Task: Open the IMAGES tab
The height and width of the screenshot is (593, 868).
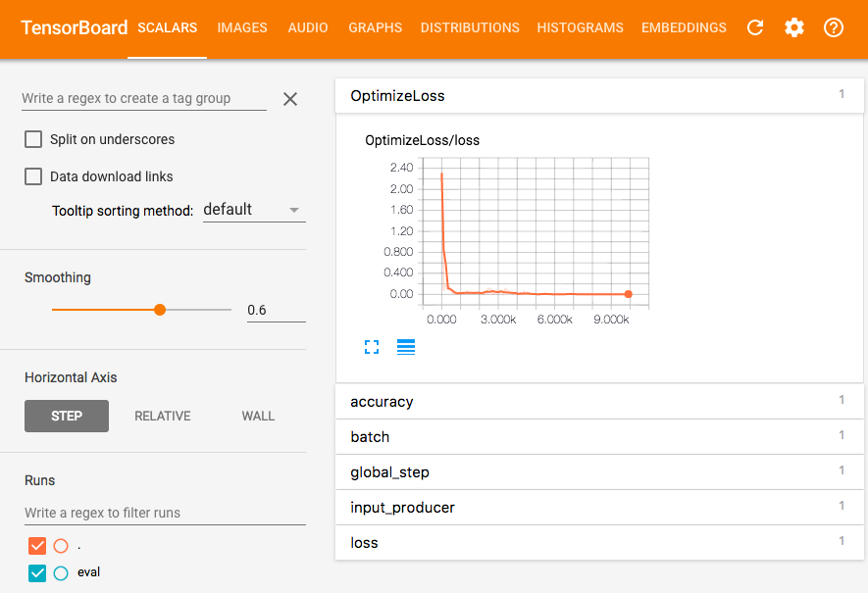Action: click(242, 27)
